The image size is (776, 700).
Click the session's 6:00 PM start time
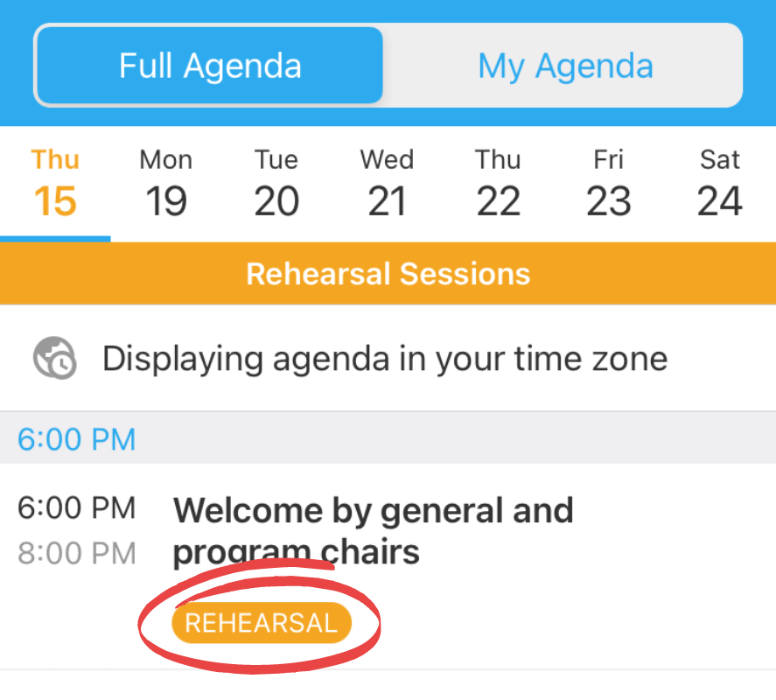click(77, 507)
